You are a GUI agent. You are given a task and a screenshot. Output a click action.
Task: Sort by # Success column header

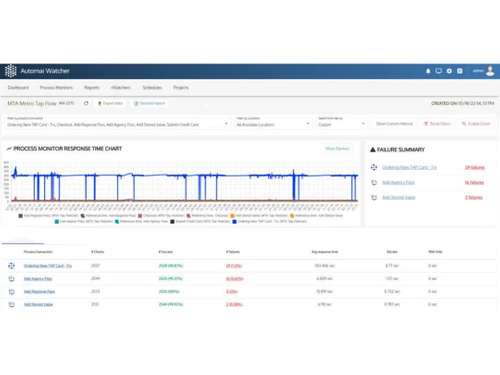tap(165, 252)
